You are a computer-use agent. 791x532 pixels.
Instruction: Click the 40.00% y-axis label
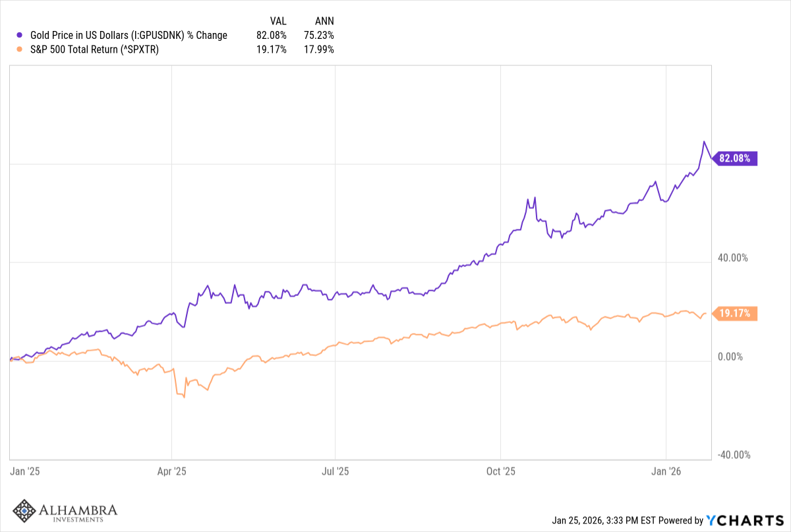pyautogui.click(x=732, y=258)
